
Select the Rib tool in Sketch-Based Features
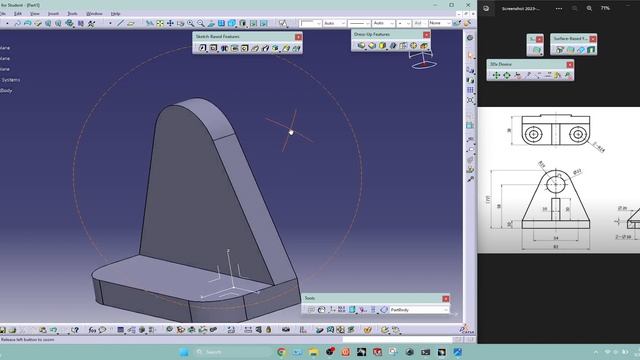click(255, 48)
